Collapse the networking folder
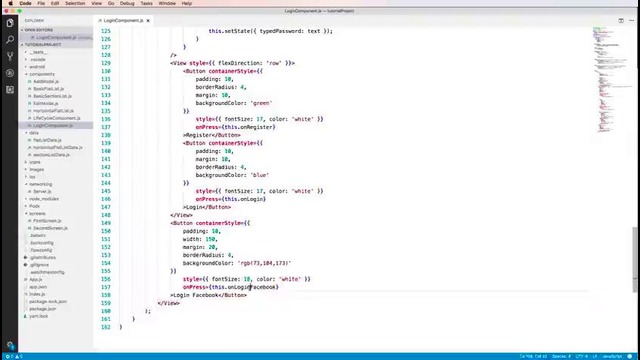Image resolution: width=640 pixels, height=360 pixels. (x=40, y=184)
